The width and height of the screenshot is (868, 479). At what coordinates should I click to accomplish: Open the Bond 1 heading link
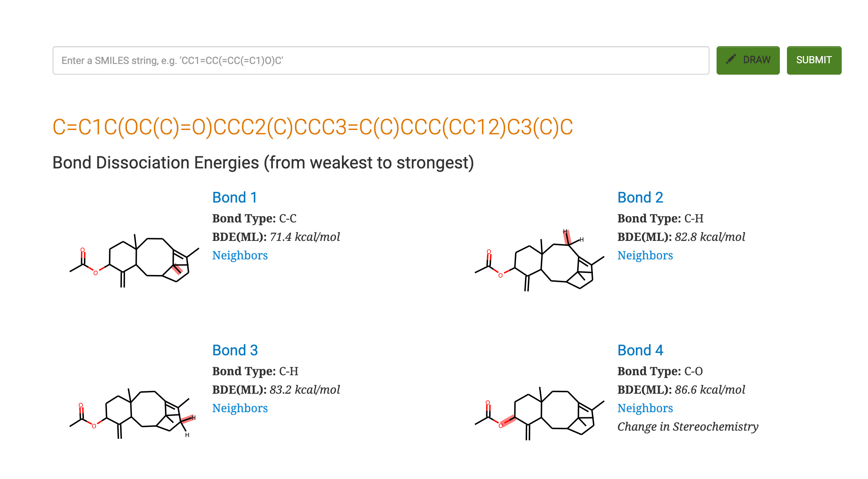[x=235, y=198]
